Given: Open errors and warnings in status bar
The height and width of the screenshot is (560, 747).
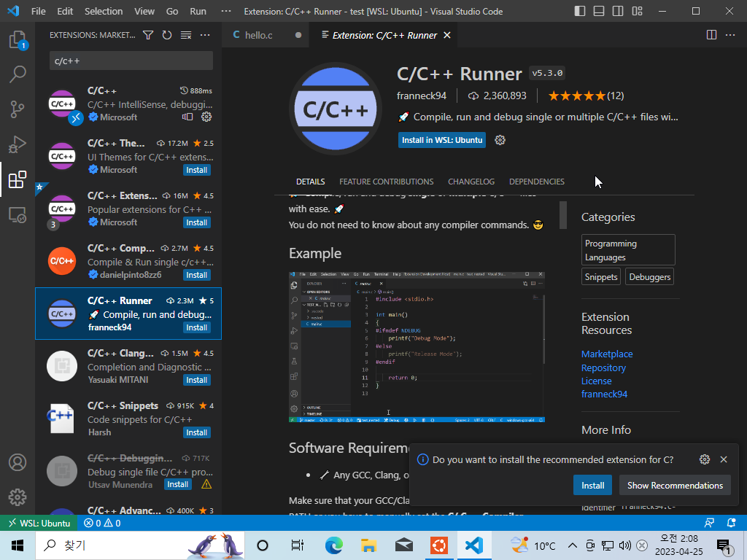Looking at the screenshot, I should tap(102, 523).
